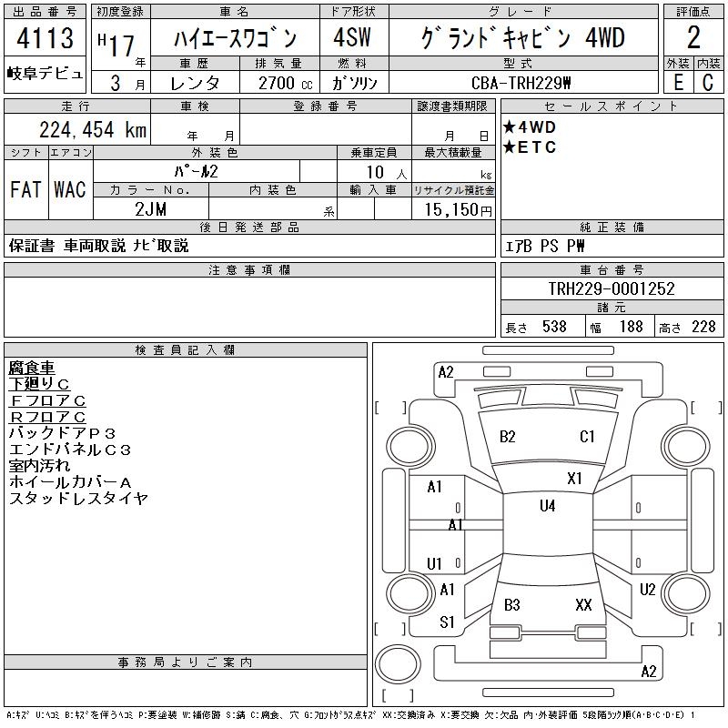Select the genuine equipment エアB PS PW
The image size is (728, 728).
[x=544, y=246]
